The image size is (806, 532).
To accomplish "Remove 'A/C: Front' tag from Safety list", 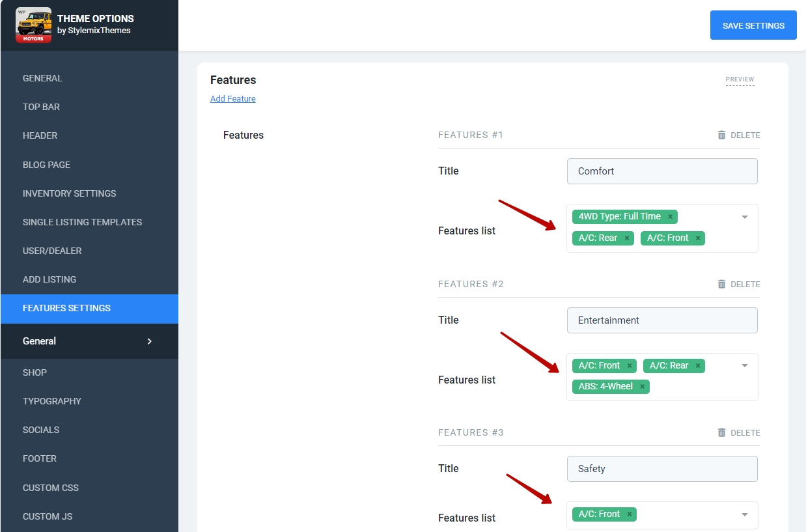I will (630, 514).
